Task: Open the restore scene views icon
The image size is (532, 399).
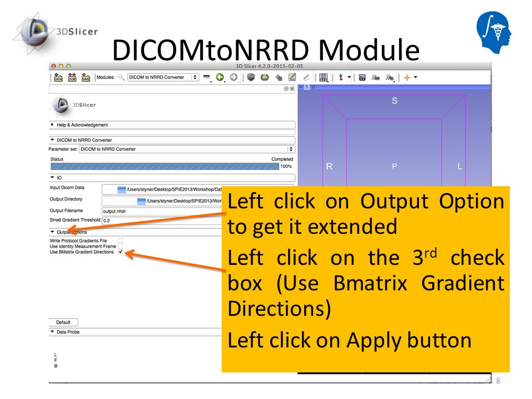Action: pos(390,78)
